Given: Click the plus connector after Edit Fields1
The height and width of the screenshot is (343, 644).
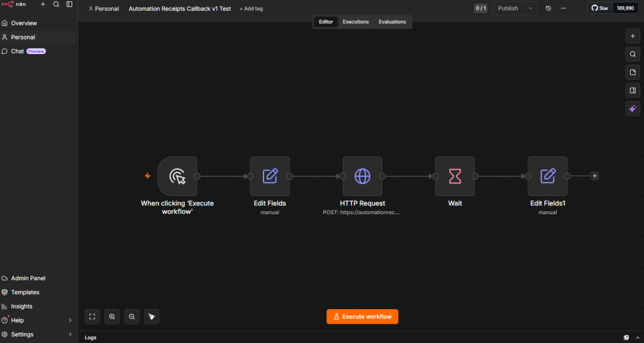Looking at the screenshot, I should coord(595,176).
